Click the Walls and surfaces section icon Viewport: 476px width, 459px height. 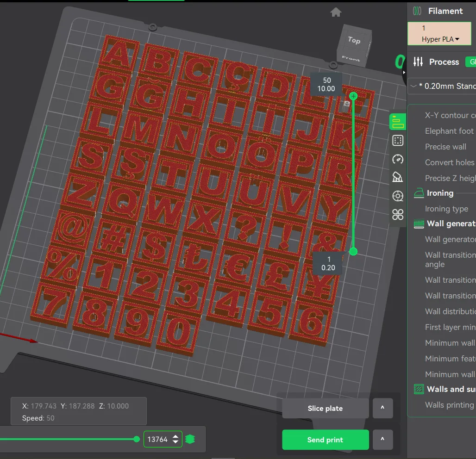click(419, 389)
